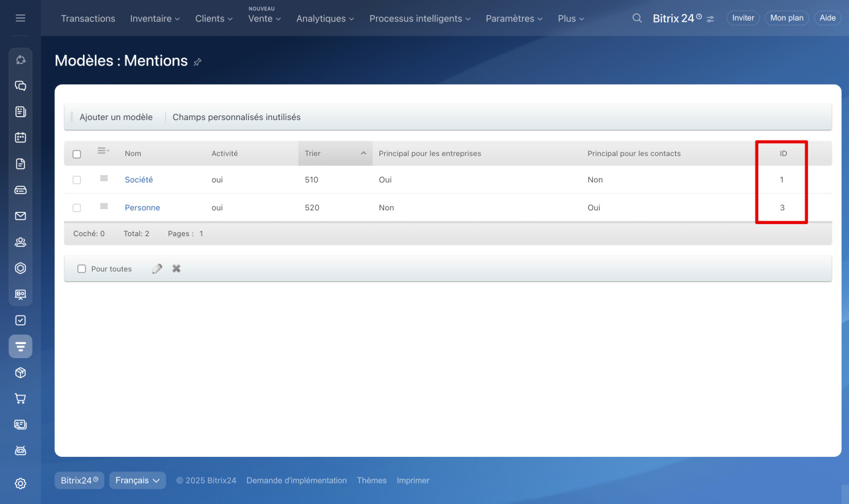This screenshot has width=849, height=504.
Task: Open the Vente menu
Action: click(265, 19)
